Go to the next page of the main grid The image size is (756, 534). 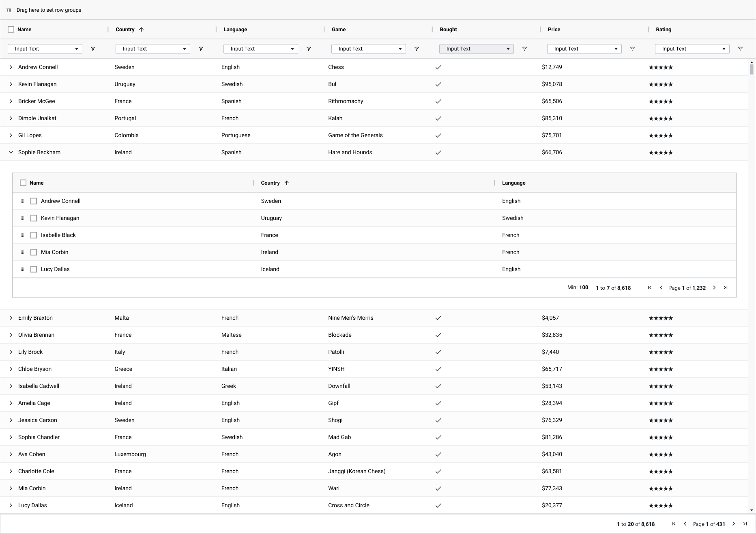click(x=734, y=524)
